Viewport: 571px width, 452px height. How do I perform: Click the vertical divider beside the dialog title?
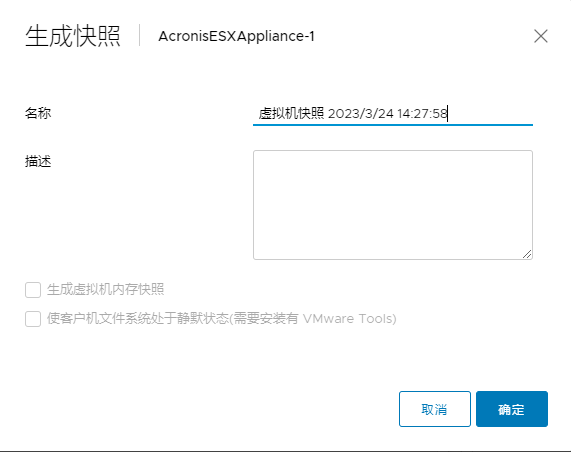[139, 35]
